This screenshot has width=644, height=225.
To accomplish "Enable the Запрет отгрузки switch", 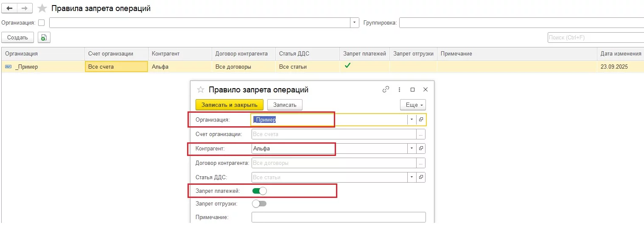I will click(x=259, y=204).
